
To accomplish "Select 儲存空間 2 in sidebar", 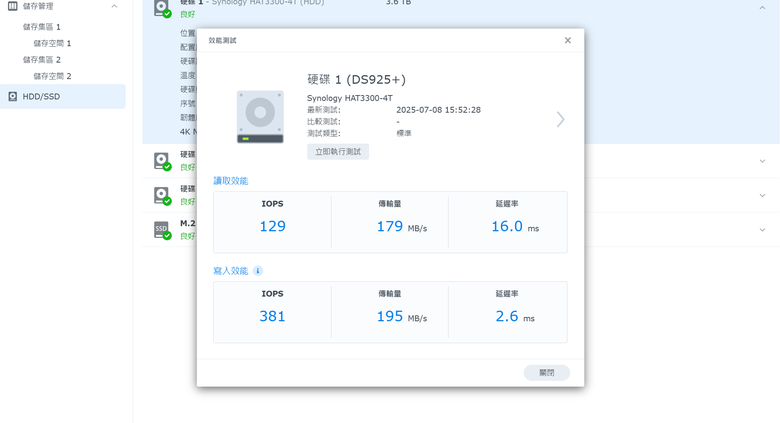I will click(52, 76).
